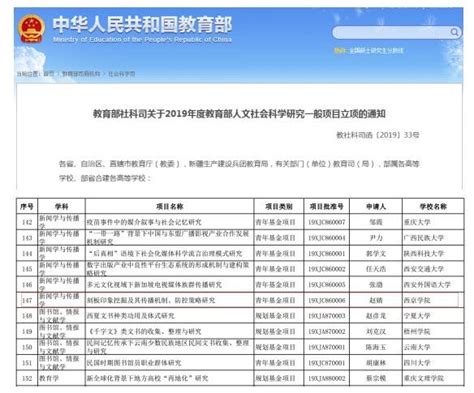Click applicant name 胡康林

point(376,363)
